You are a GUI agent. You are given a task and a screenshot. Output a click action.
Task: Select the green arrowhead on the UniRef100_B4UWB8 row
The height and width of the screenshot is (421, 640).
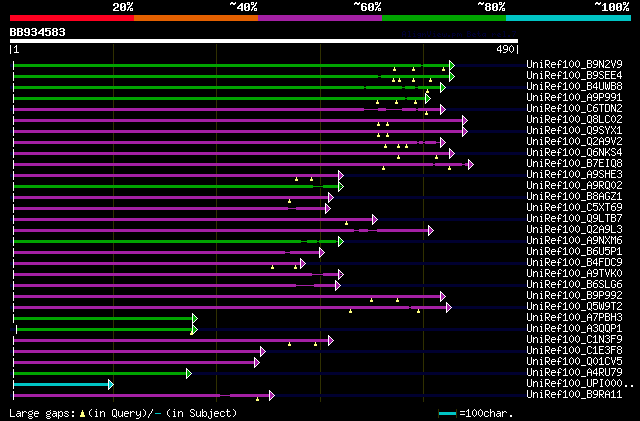[x=443, y=87]
